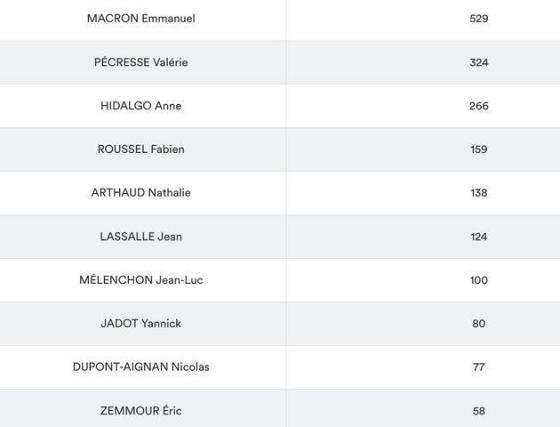Screen dimensions: 560x427
Task: Click the 77 votes value
Action: (479, 367)
